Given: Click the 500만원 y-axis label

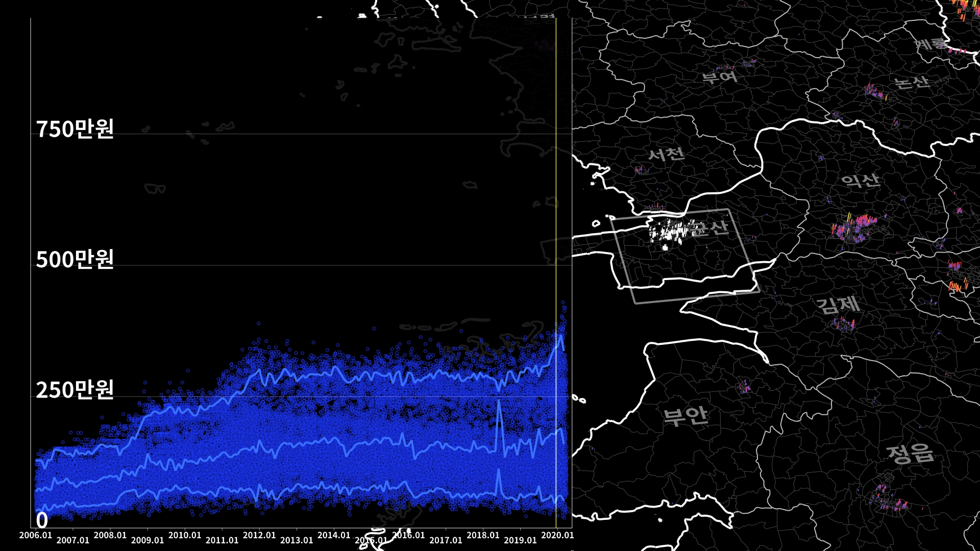Looking at the screenshot, I should coord(75,259).
